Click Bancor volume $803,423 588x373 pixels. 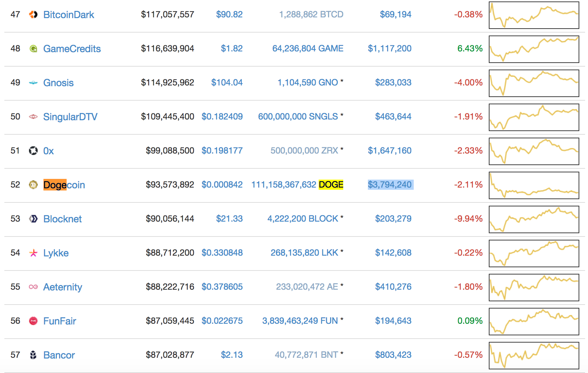pyautogui.click(x=393, y=355)
